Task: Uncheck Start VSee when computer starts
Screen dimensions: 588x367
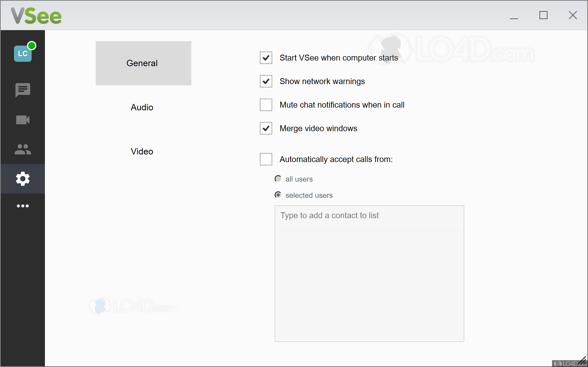Action: click(266, 58)
